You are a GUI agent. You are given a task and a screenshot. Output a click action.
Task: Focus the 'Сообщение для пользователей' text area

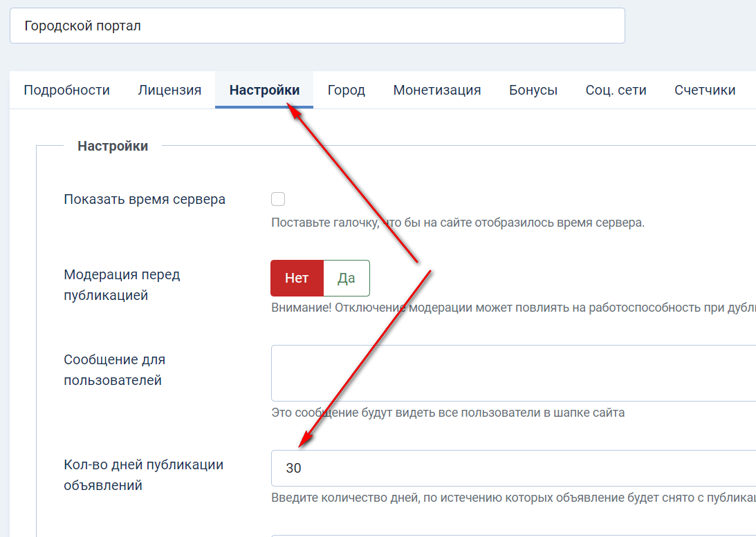(x=512, y=373)
